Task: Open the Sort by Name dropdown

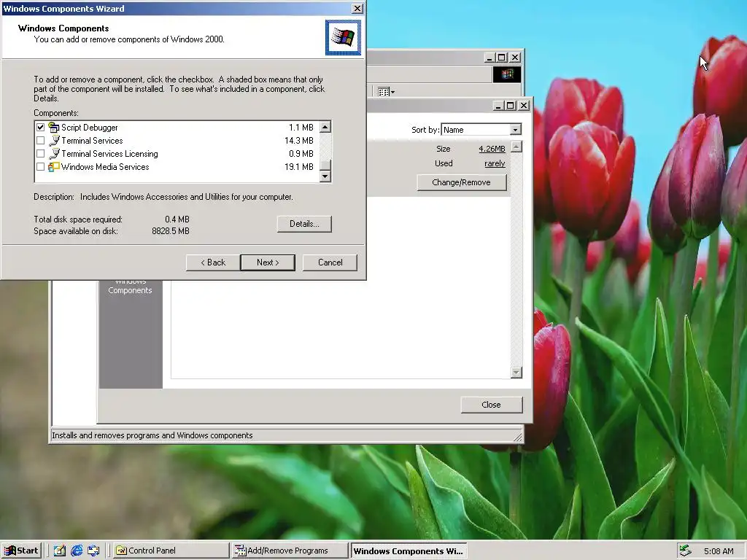Action: (515, 130)
